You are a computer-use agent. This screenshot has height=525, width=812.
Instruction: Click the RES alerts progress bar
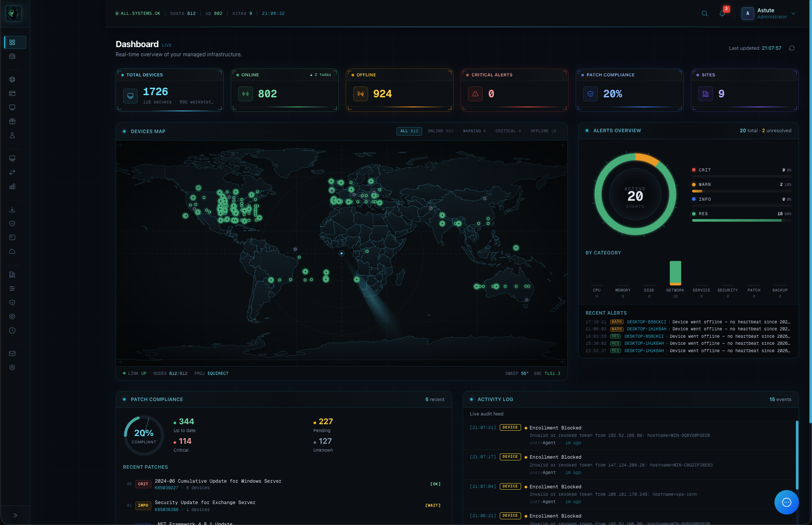(x=741, y=220)
